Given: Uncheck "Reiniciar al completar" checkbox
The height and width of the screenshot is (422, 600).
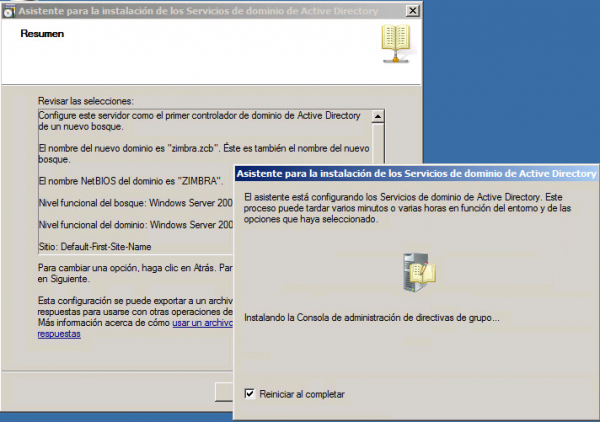Looking at the screenshot, I should [249, 393].
